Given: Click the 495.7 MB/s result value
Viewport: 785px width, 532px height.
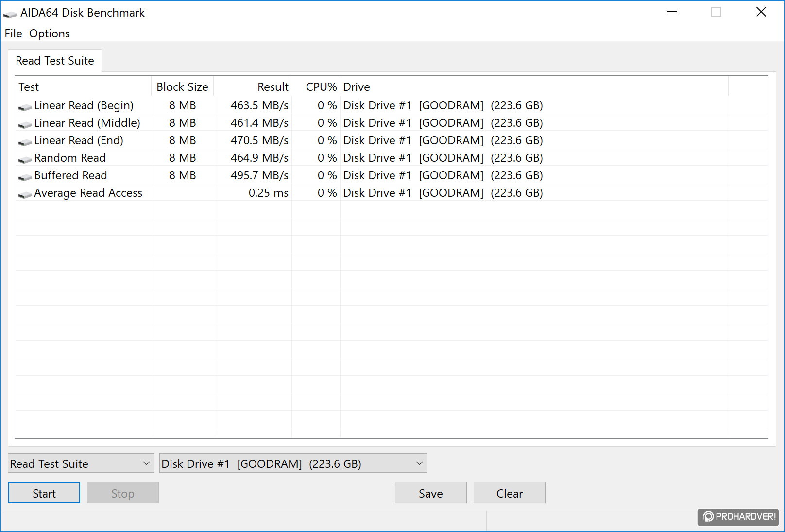Looking at the screenshot, I should [x=259, y=175].
